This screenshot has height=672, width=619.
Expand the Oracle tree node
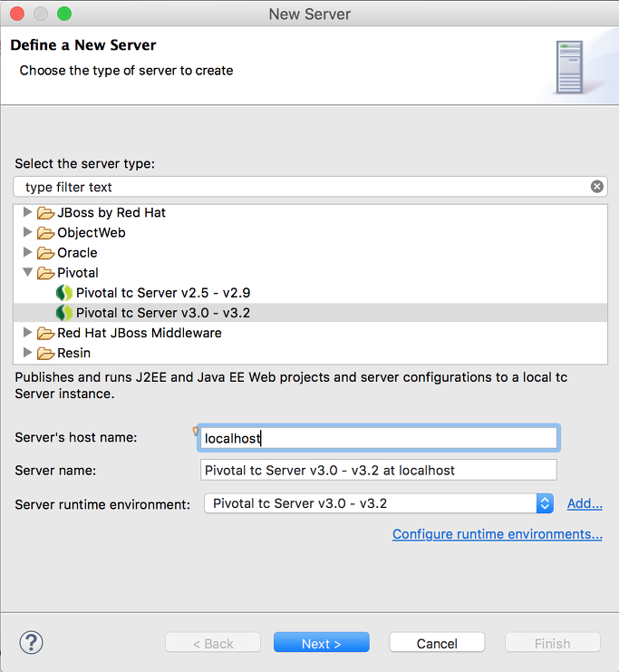click(27, 252)
